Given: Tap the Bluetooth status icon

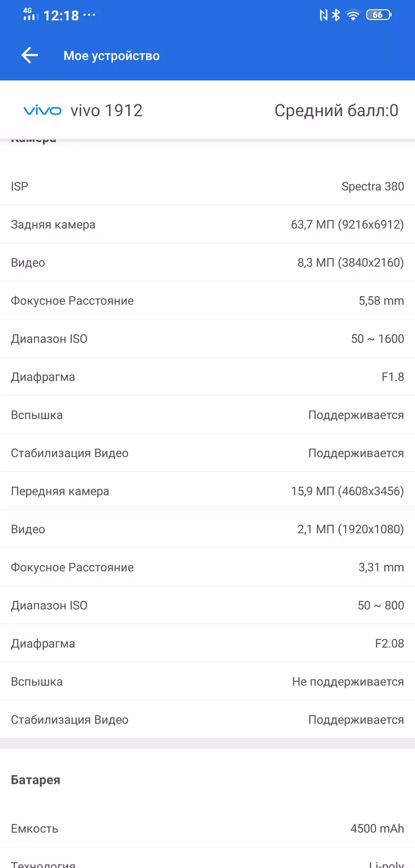Looking at the screenshot, I should [x=336, y=15].
